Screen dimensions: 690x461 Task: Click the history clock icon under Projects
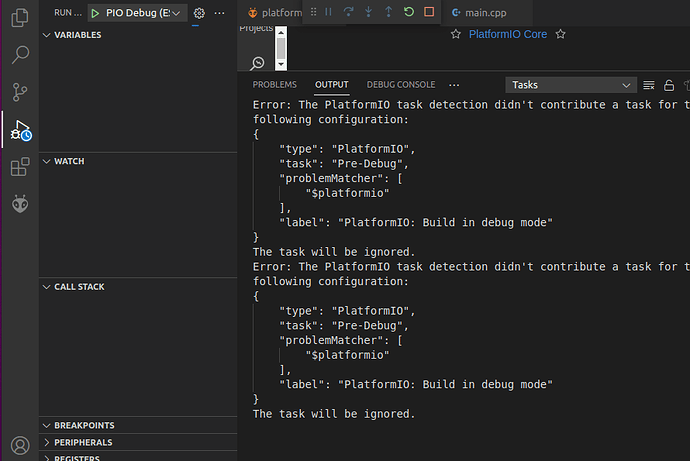click(257, 63)
